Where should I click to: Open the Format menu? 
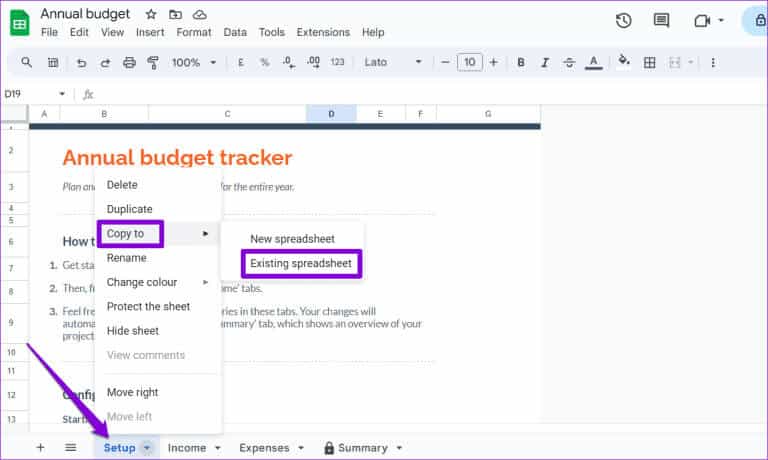point(194,32)
